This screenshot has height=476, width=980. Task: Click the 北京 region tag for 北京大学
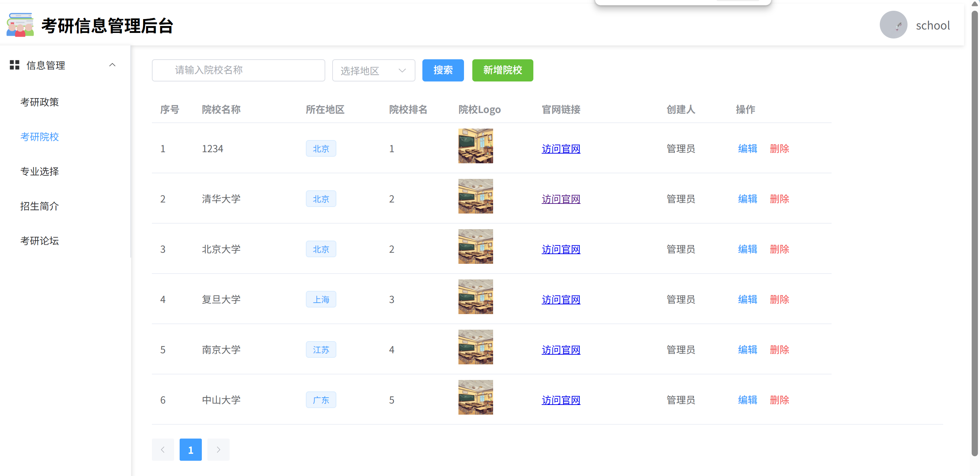tap(320, 249)
